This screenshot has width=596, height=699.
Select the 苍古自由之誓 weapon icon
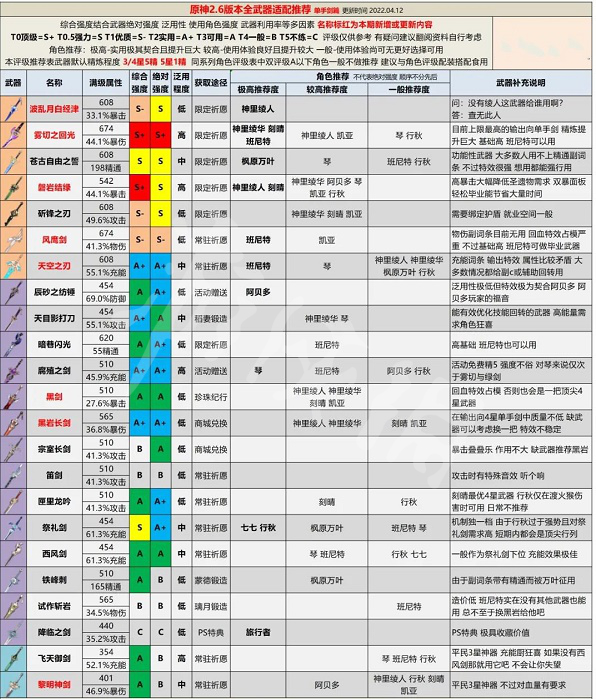coord(13,161)
